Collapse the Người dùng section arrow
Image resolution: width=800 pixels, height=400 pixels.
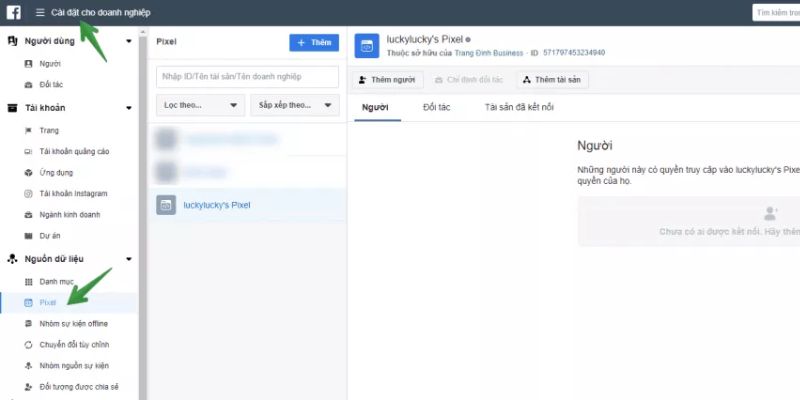tap(129, 41)
